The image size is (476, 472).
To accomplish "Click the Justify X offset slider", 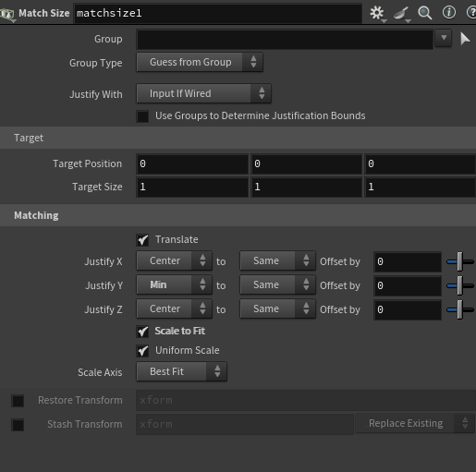I will coord(460,261).
